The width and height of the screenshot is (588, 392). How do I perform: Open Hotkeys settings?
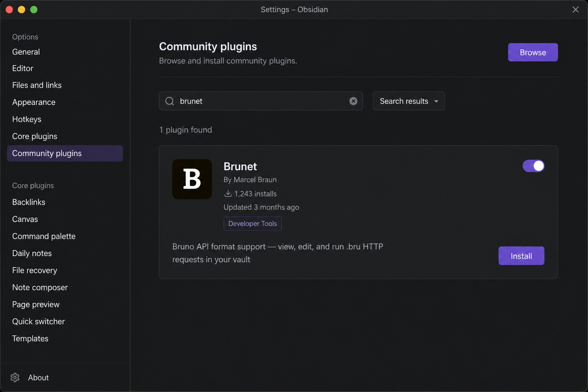pyautogui.click(x=27, y=119)
